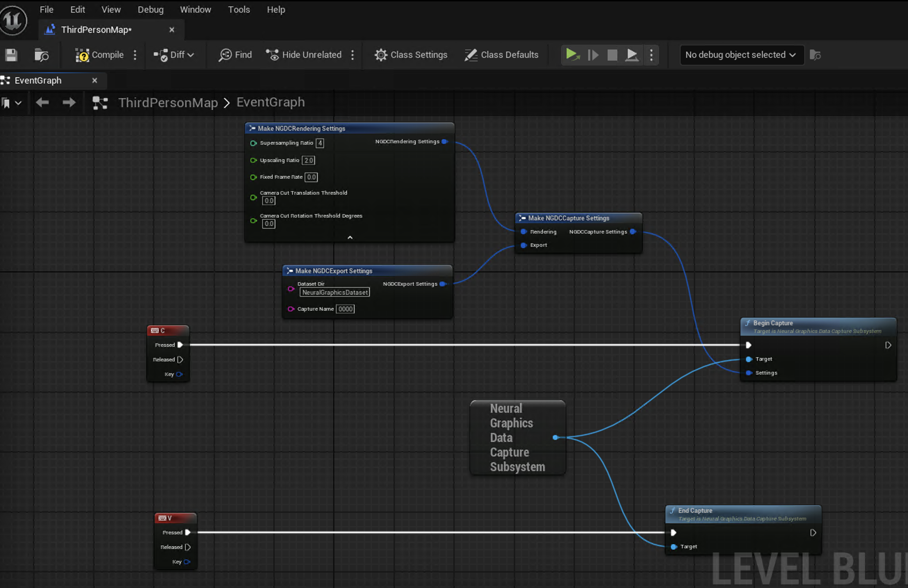Open Find in Blueprint search
This screenshot has height=588, width=908.
point(235,55)
